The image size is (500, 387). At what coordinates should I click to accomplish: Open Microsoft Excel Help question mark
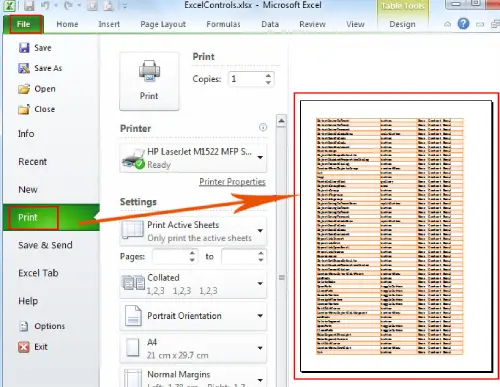(463, 24)
